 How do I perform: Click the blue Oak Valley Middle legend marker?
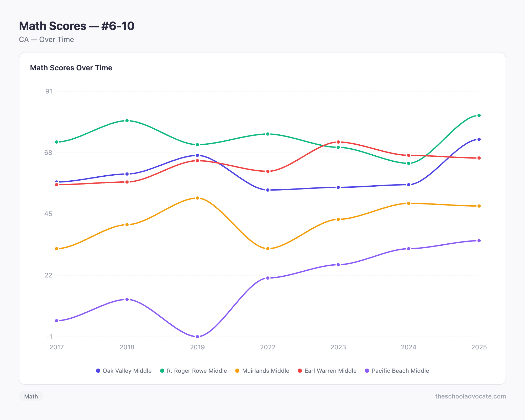[x=98, y=371]
